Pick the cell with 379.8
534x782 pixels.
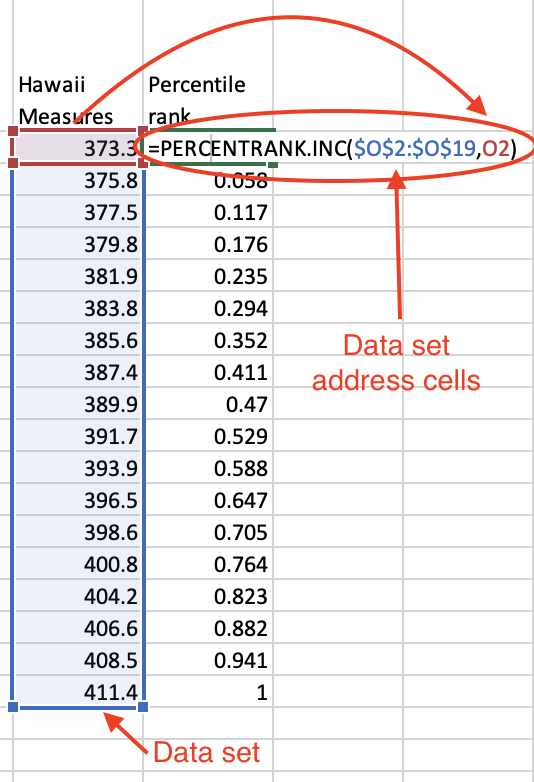click(x=78, y=244)
